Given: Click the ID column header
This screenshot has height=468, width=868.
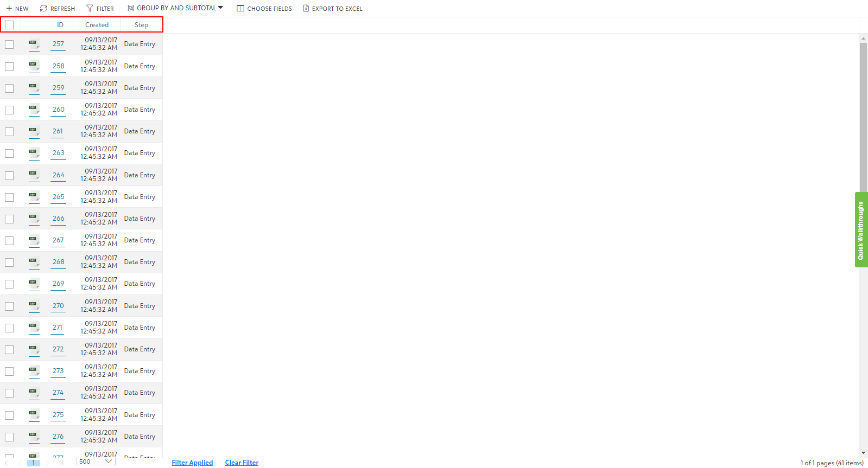Looking at the screenshot, I should pos(60,25).
